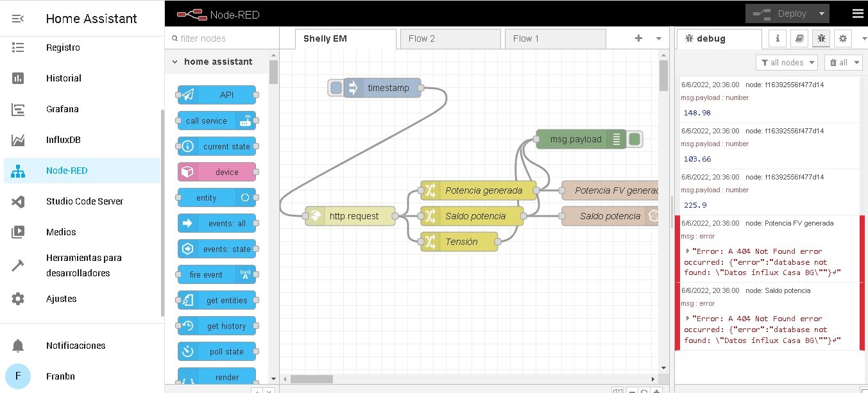Viewport: 868px width, 393px height.
Task: Open the help book sidebar tab icon
Action: coord(799,38)
